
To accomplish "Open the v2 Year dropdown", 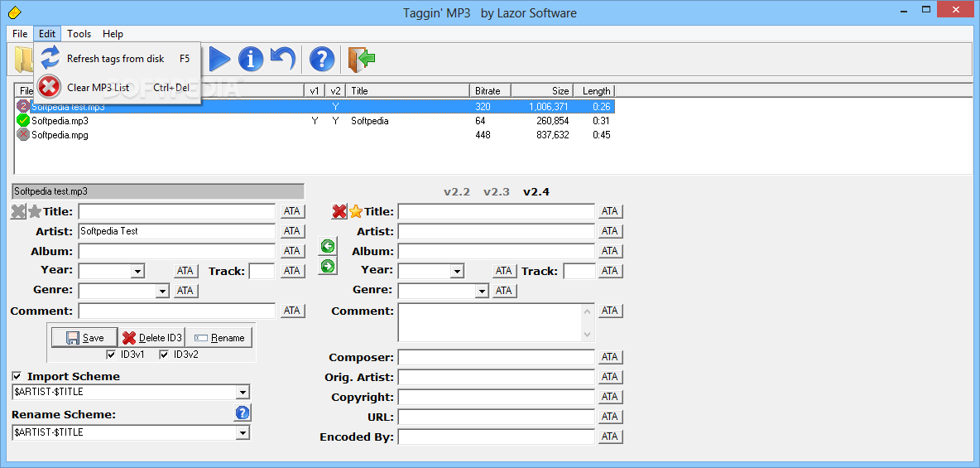I will pyautogui.click(x=458, y=271).
